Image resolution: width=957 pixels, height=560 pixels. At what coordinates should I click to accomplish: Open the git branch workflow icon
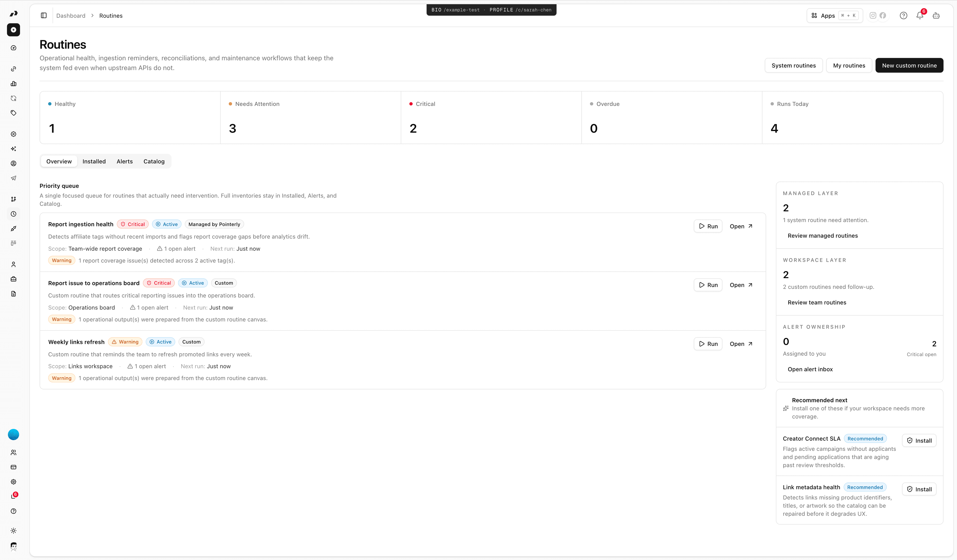tap(13, 199)
